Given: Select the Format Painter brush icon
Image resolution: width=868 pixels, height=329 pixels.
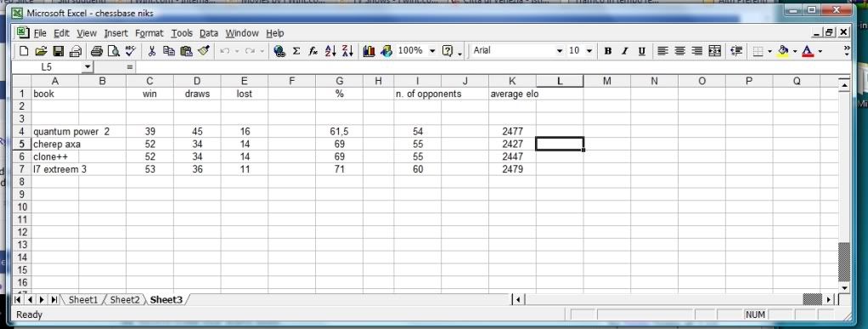Looking at the screenshot, I should (203, 51).
